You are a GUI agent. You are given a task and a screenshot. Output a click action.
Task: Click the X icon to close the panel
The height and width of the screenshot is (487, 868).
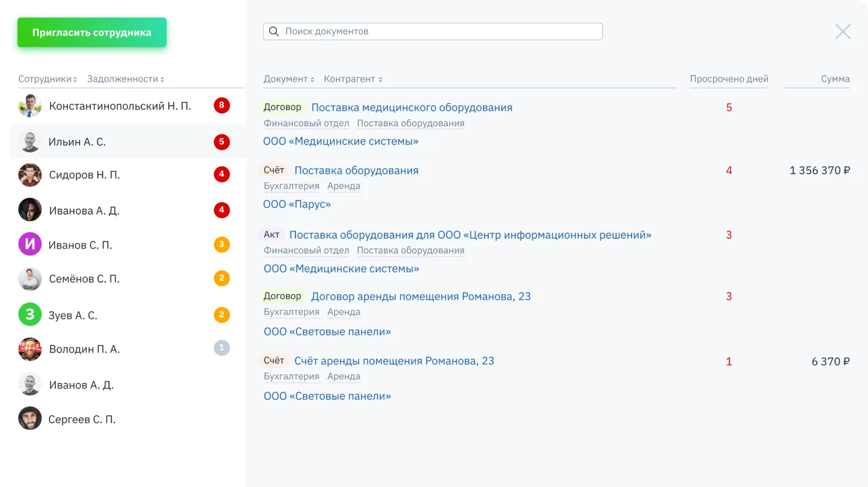point(843,31)
